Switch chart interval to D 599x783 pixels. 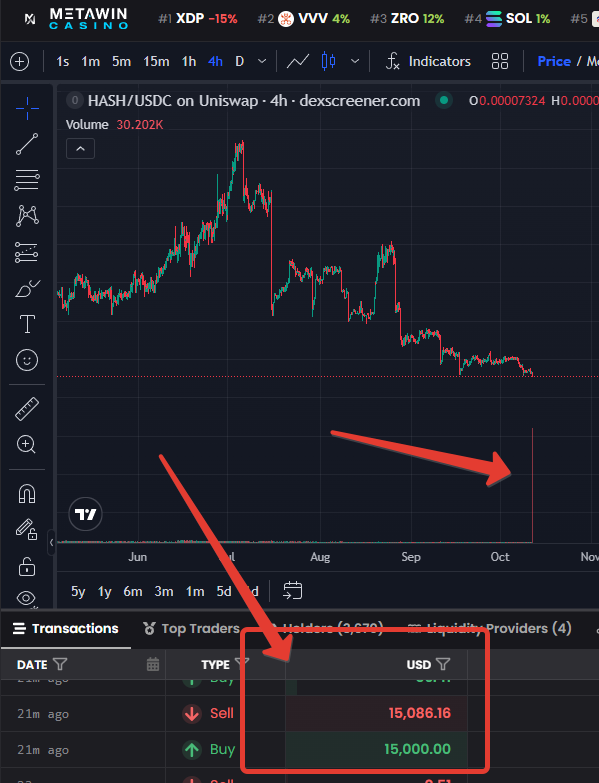coord(240,61)
